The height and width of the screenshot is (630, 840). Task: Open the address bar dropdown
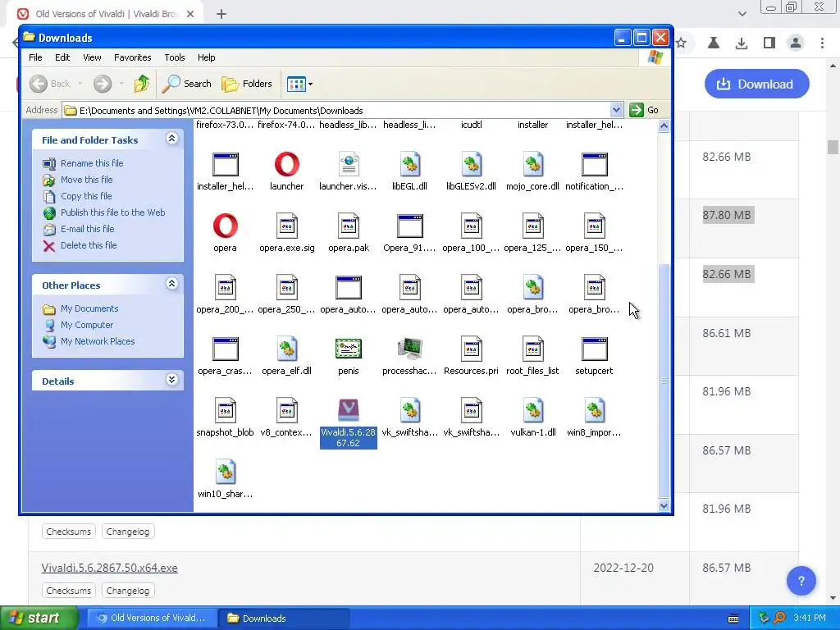[x=616, y=110]
